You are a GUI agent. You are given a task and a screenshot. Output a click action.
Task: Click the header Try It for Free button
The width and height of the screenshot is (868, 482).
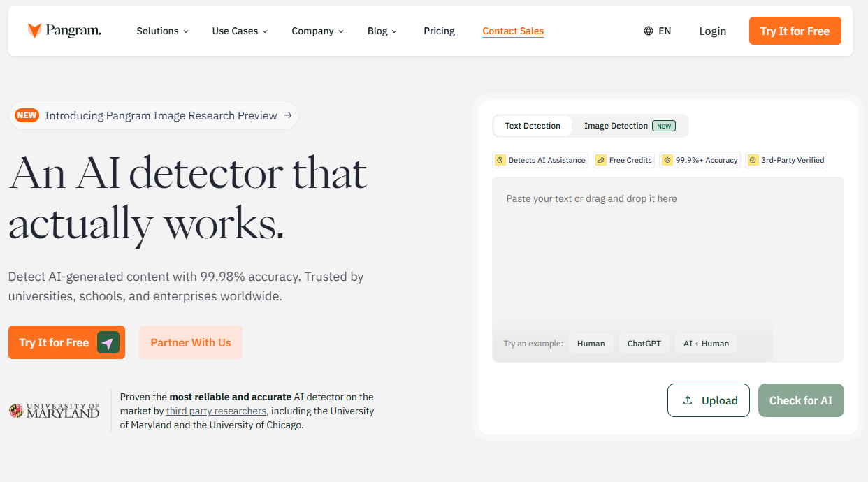click(x=795, y=31)
